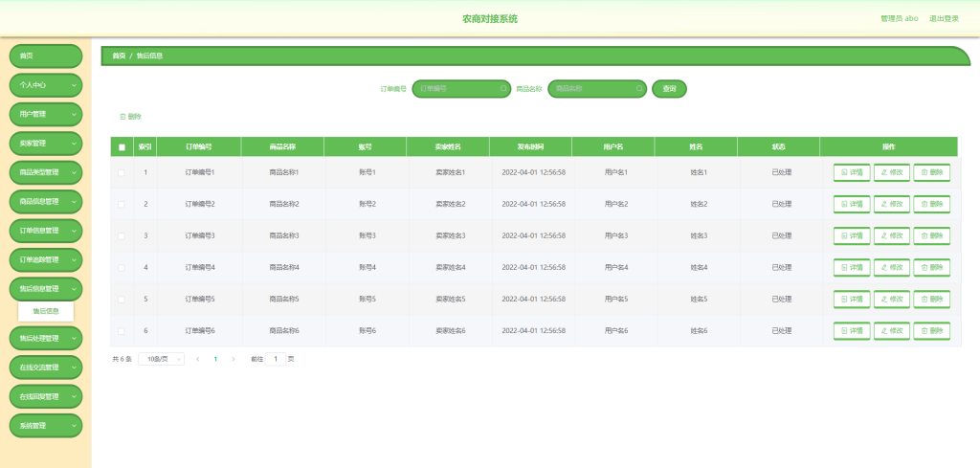Expand 订单信息管理 sidebar menu
The image size is (980, 468).
[46, 231]
